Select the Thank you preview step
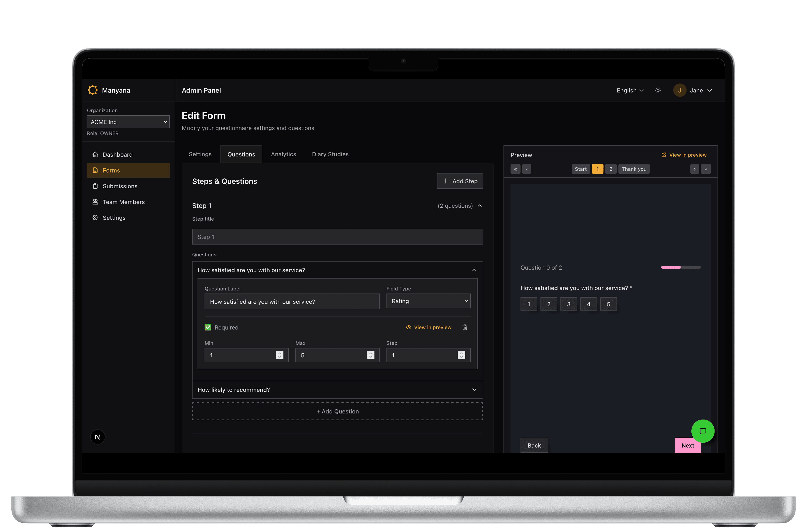Screen dimensions: 807x532 [x=634, y=169]
